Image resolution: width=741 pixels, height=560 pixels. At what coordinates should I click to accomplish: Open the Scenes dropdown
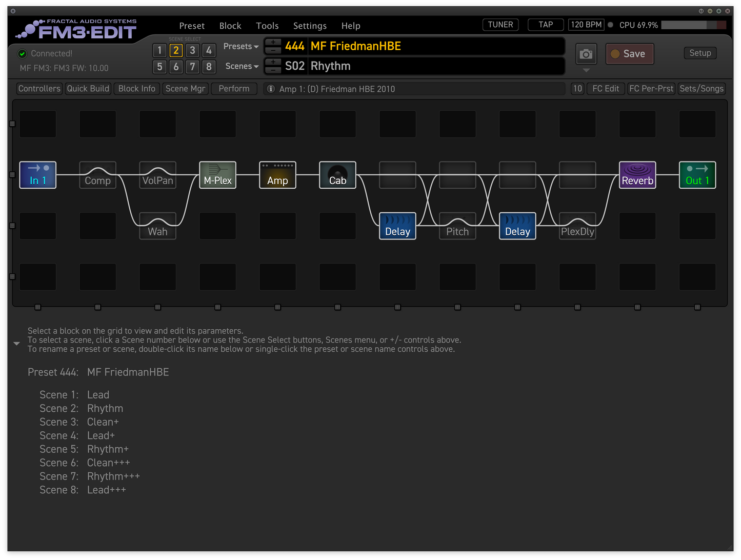[x=242, y=66]
